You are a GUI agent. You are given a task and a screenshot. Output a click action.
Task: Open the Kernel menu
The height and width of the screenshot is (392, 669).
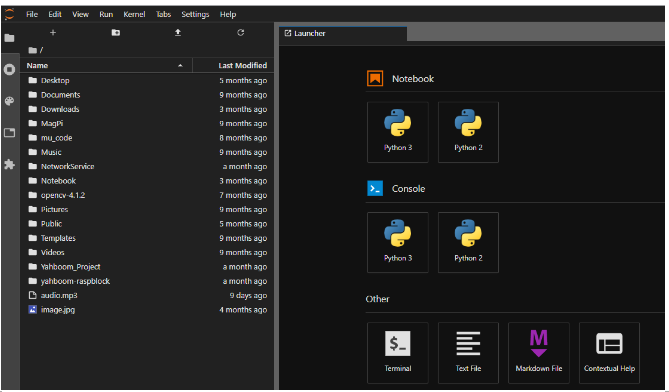[x=134, y=15]
